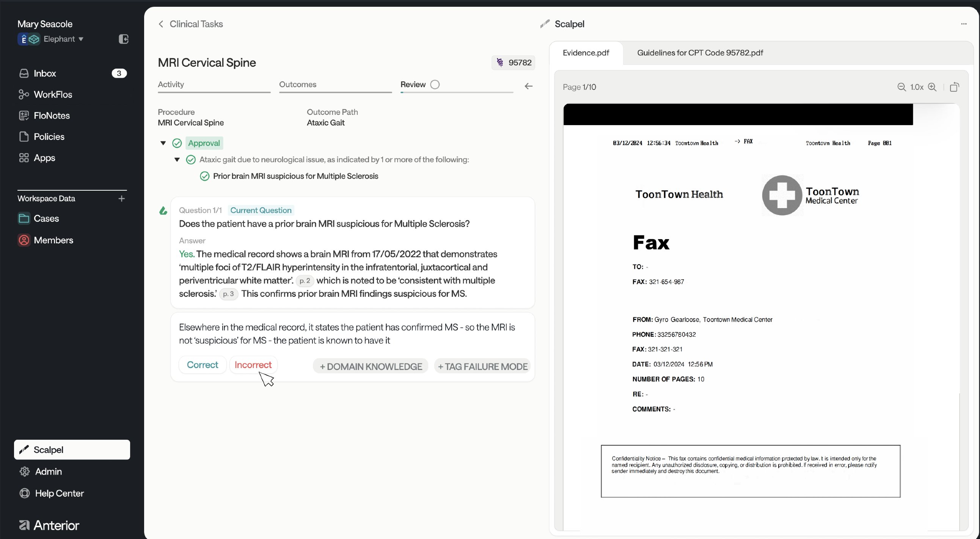Viewport: 980px width, 539px height.
Task: Click the PDF zoom in magnifier
Action: [932, 87]
